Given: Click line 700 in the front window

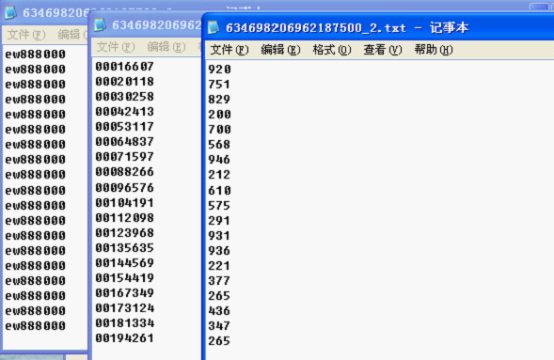Looking at the screenshot, I should 219,129.
